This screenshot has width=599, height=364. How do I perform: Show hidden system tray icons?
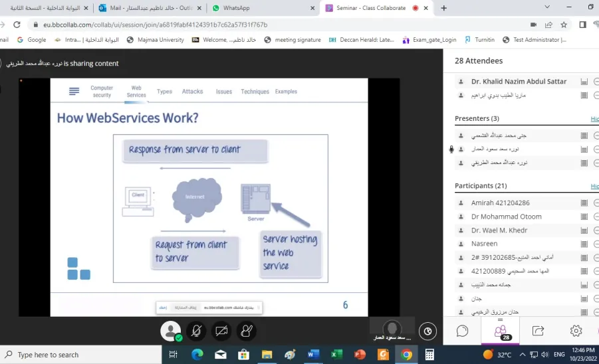523,355
